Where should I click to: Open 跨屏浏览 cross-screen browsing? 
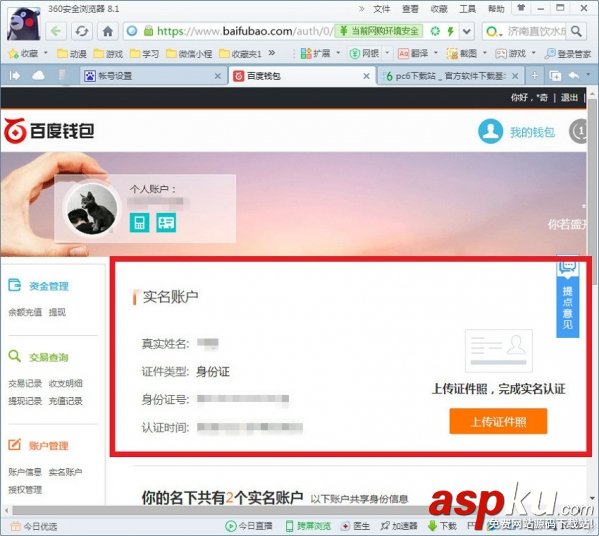(309, 526)
